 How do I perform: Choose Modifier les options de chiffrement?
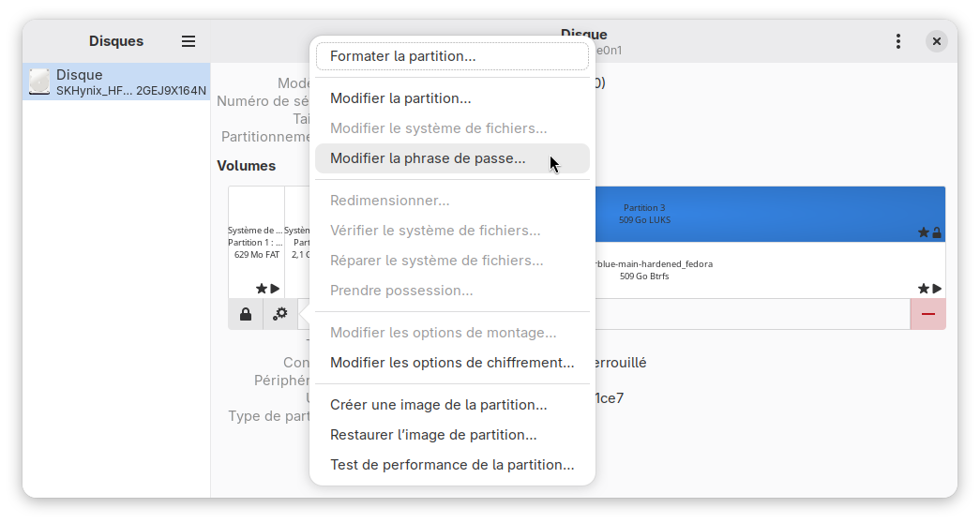click(453, 363)
